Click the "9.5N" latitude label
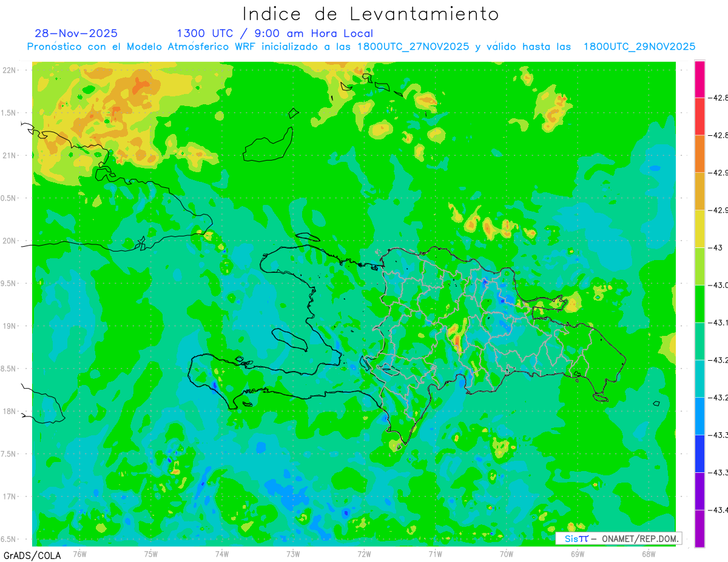728x562 pixels. coord(9,284)
